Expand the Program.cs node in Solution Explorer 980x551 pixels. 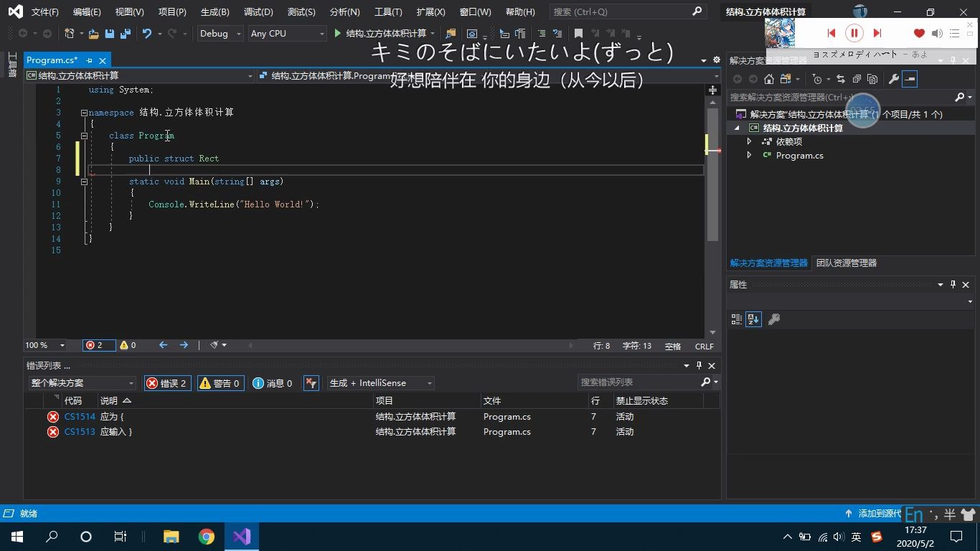pyautogui.click(x=748, y=155)
